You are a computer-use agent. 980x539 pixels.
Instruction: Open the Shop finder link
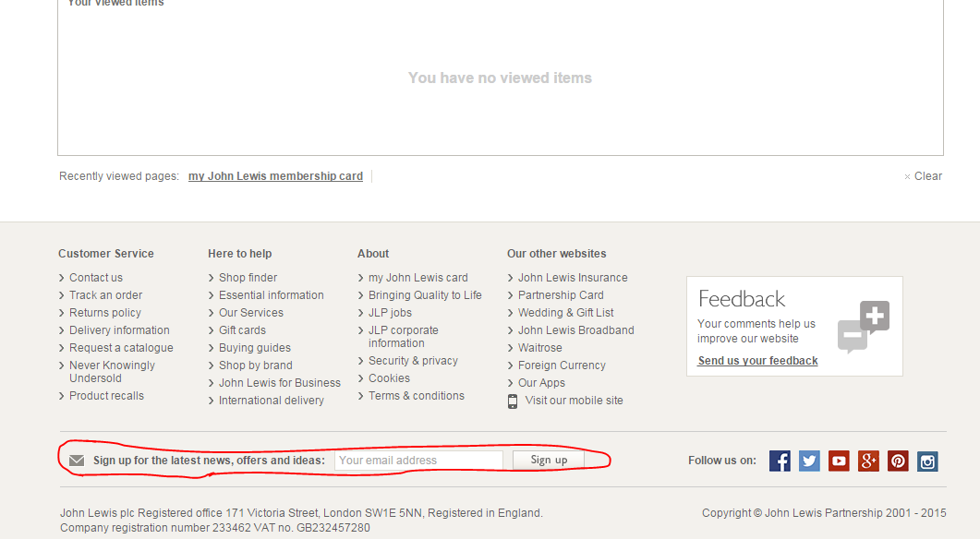248,277
